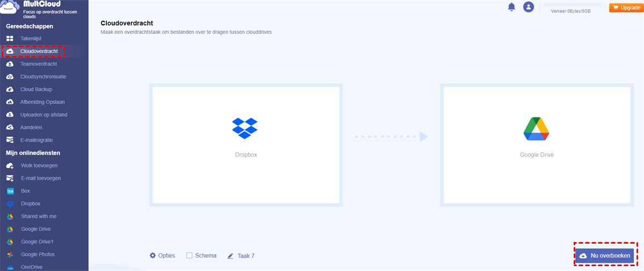The image size is (644, 271).
Task: Open Afbeelding Opslaan item
Action: [x=43, y=102]
